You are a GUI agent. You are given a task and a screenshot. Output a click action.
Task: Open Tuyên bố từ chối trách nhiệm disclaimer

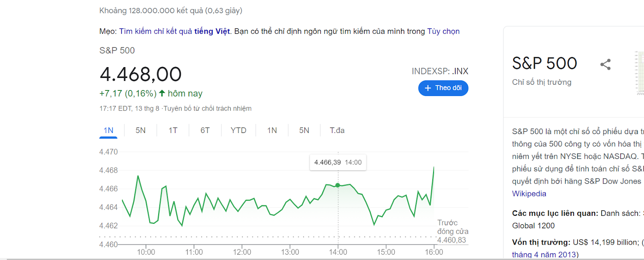click(208, 109)
